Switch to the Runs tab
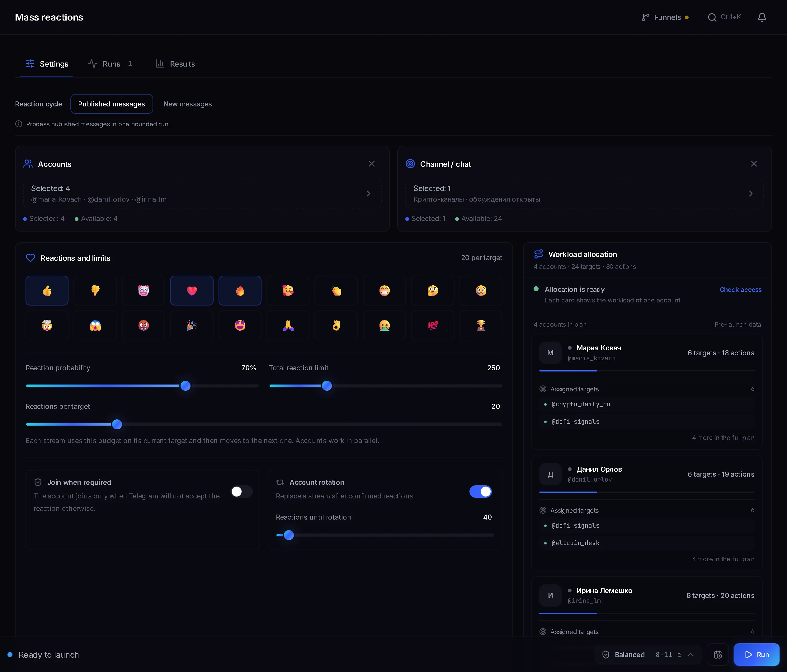Viewport: 787px width, 672px height. coord(110,64)
